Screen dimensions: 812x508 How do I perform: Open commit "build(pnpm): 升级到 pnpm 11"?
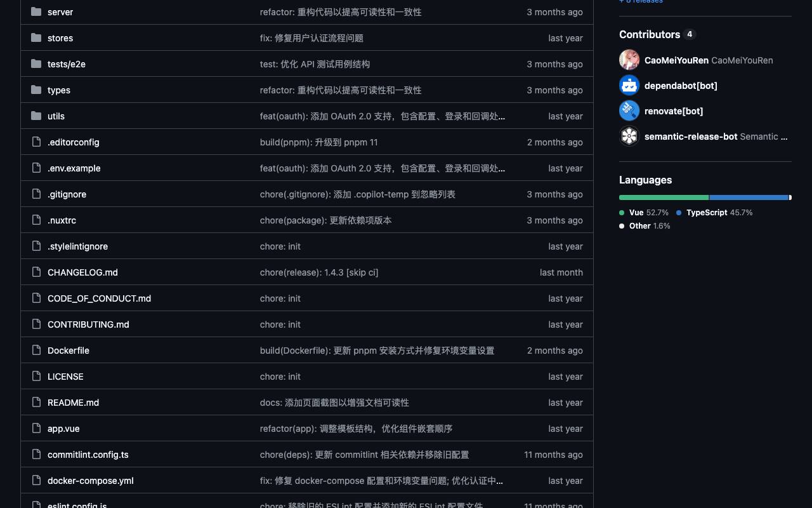pos(319,142)
